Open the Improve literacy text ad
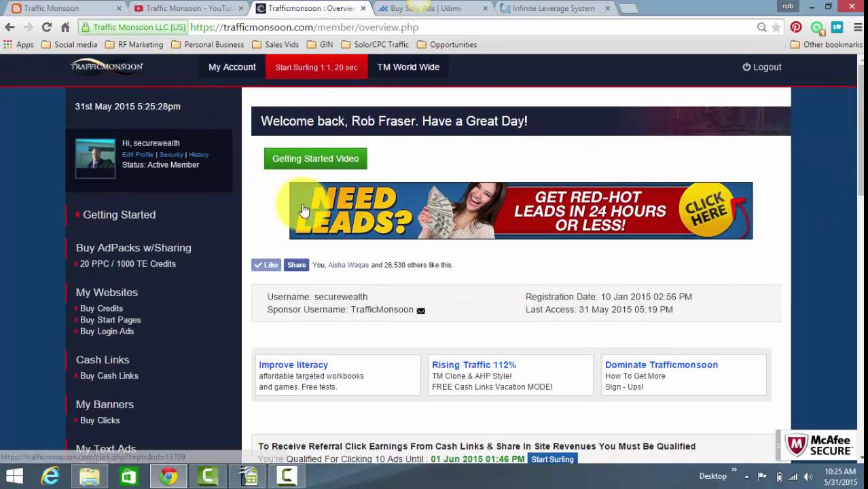The height and width of the screenshot is (489, 868). click(x=293, y=365)
